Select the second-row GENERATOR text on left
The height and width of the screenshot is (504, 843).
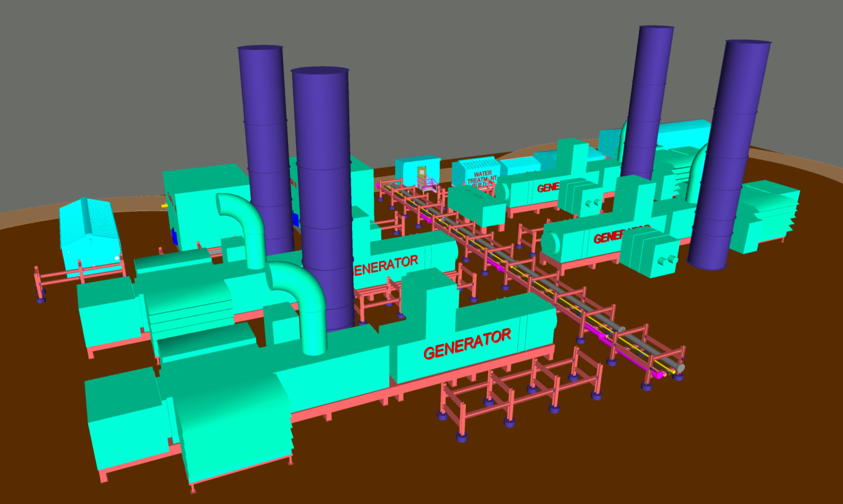tap(387, 264)
